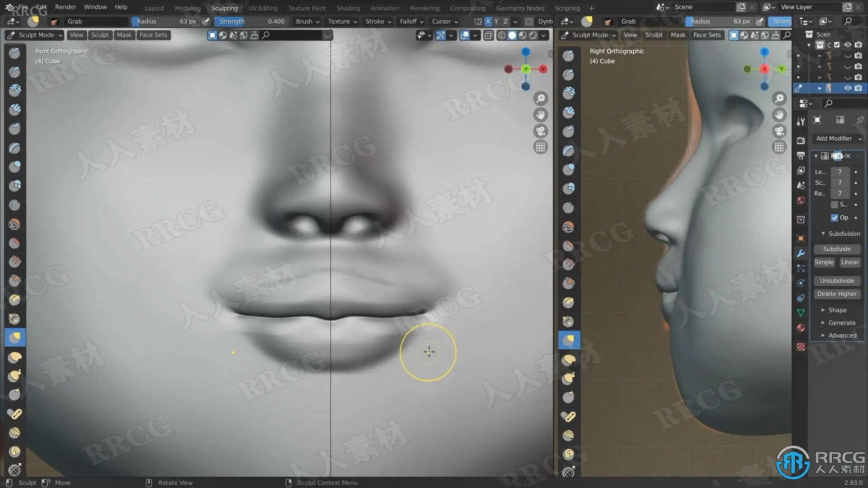Switch to the UV Editing workspace tab

[x=263, y=8]
